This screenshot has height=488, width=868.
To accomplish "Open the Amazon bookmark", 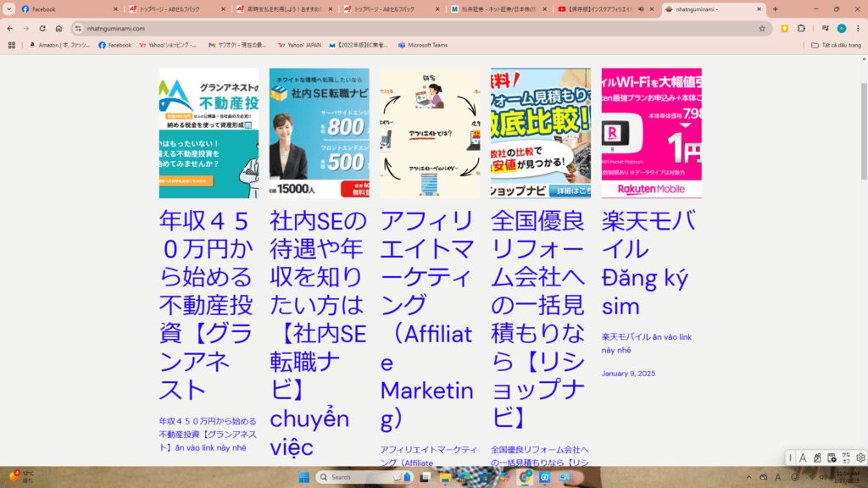I will click(x=60, y=46).
